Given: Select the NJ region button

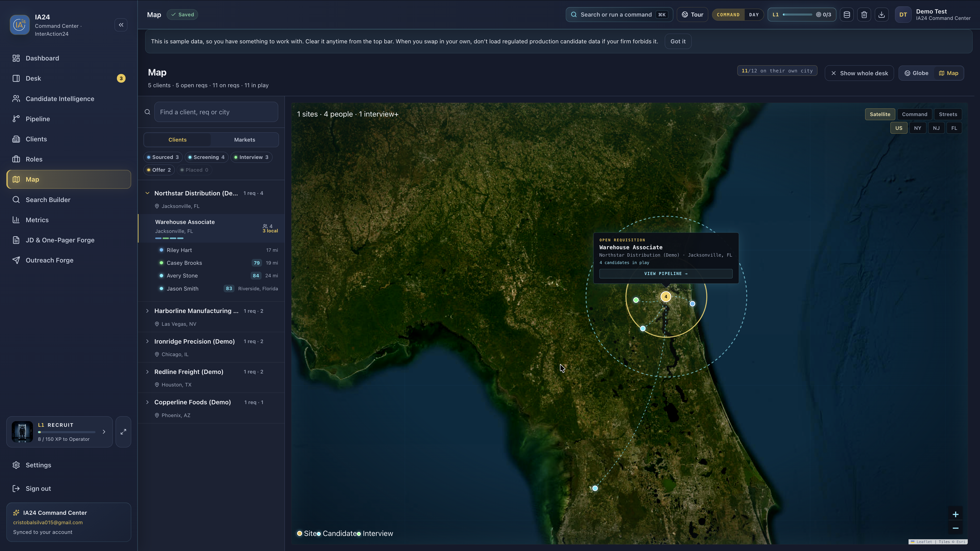Looking at the screenshot, I should coord(936,128).
